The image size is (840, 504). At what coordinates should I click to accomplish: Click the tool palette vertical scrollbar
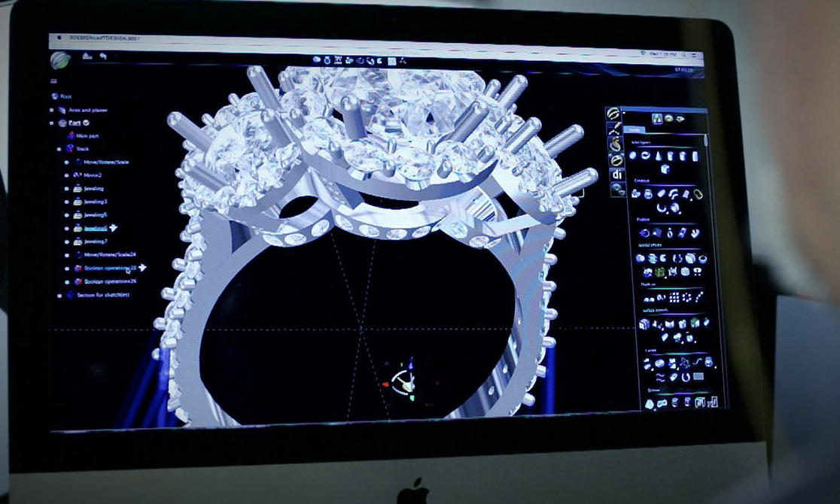(x=705, y=141)
